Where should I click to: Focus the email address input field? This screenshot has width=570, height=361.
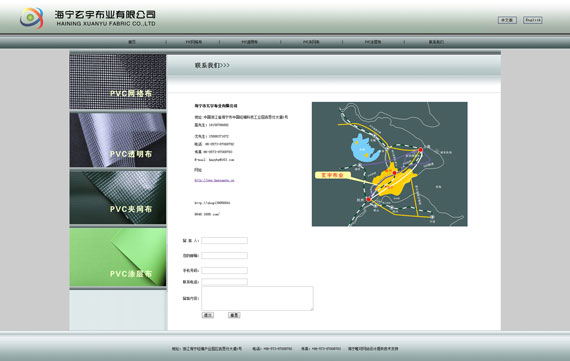pos(224,255)
